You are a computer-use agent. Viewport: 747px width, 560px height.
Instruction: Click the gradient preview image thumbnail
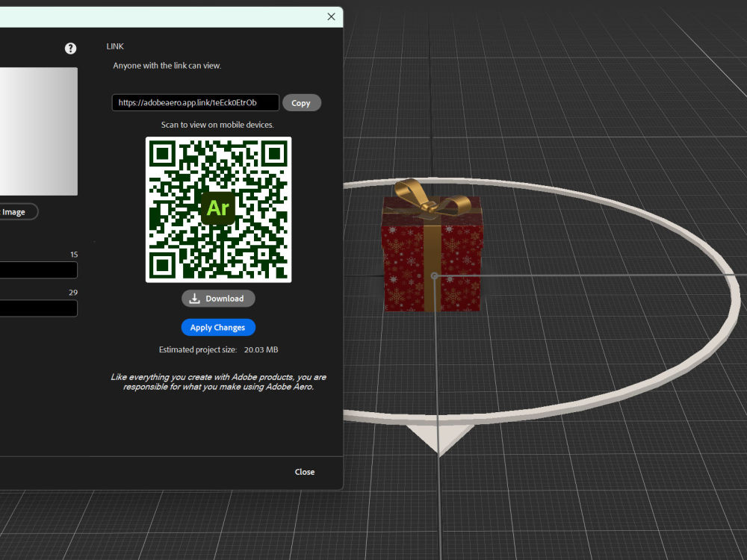pyautogui.click(x=39, y=131)
